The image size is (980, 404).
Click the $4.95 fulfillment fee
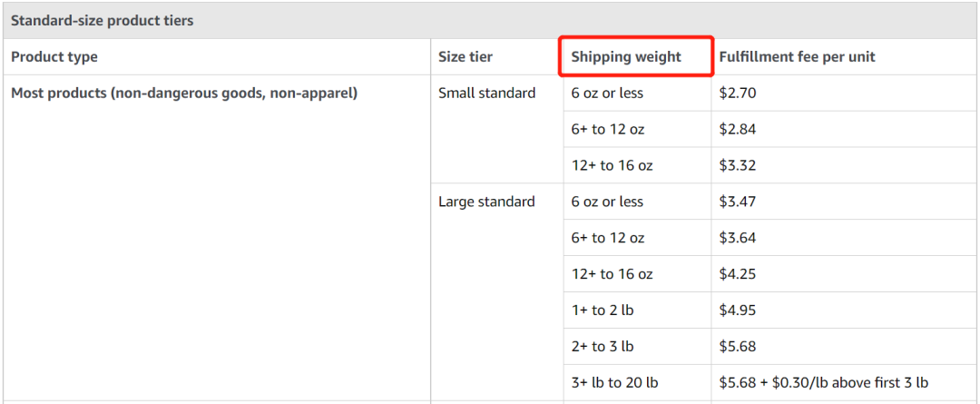tap(738, 310)
